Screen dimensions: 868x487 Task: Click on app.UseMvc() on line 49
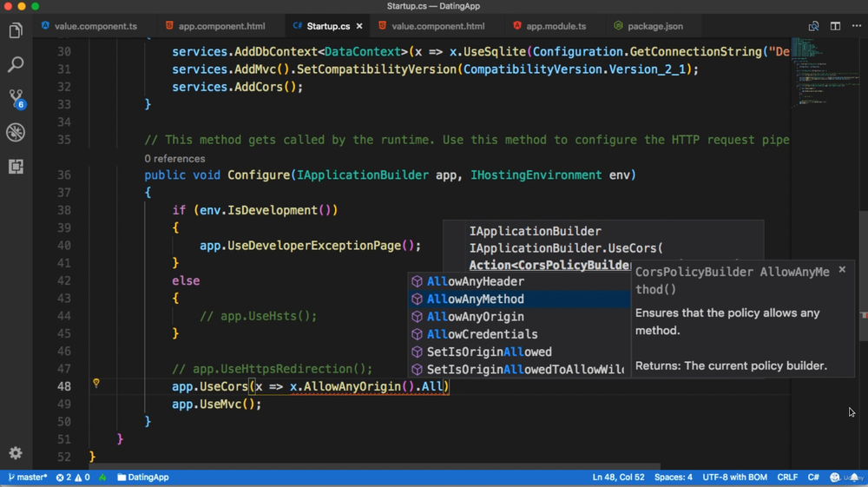pos(216,404)
